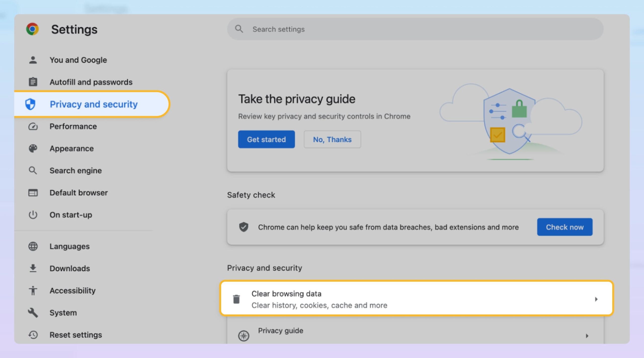Click the Search engine magnifier icon
Screen dimensions: 644x358
click(x=33, y=170)
